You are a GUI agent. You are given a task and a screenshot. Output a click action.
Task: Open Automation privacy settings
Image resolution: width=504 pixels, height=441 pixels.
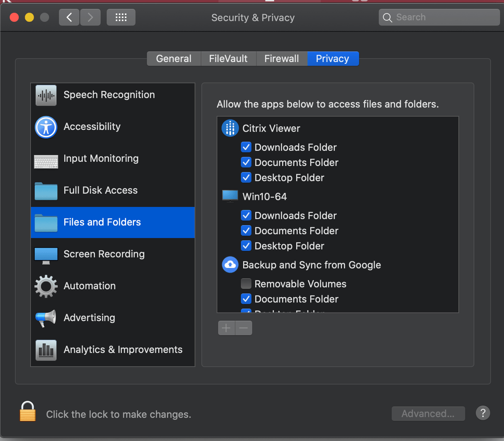tap(89, 286)
